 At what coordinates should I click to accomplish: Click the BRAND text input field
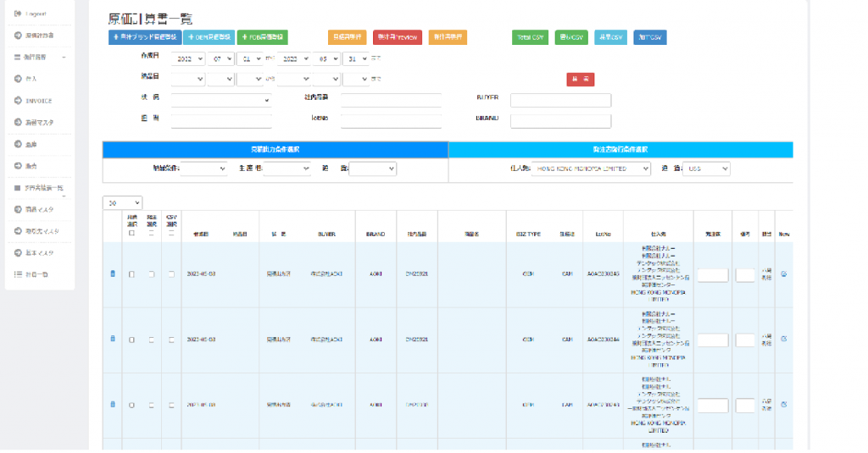tap(560, 120)
